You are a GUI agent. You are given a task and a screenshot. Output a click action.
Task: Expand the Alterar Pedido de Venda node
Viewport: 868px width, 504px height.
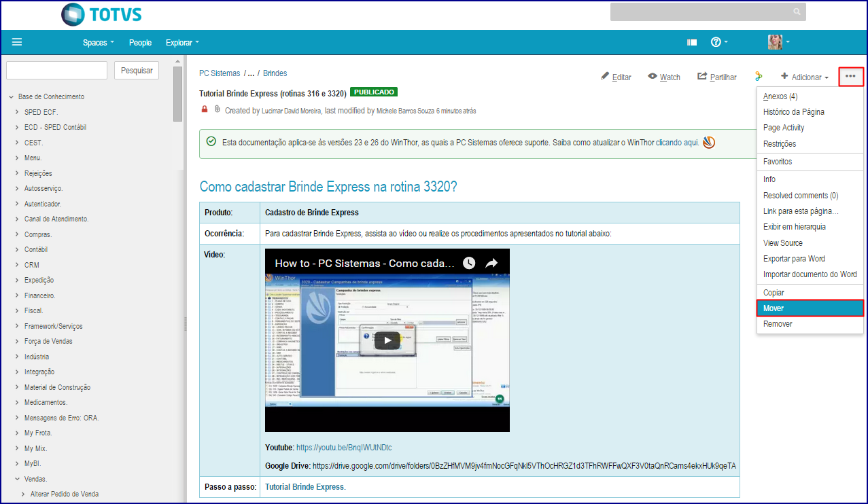click(x=24, y=494)
